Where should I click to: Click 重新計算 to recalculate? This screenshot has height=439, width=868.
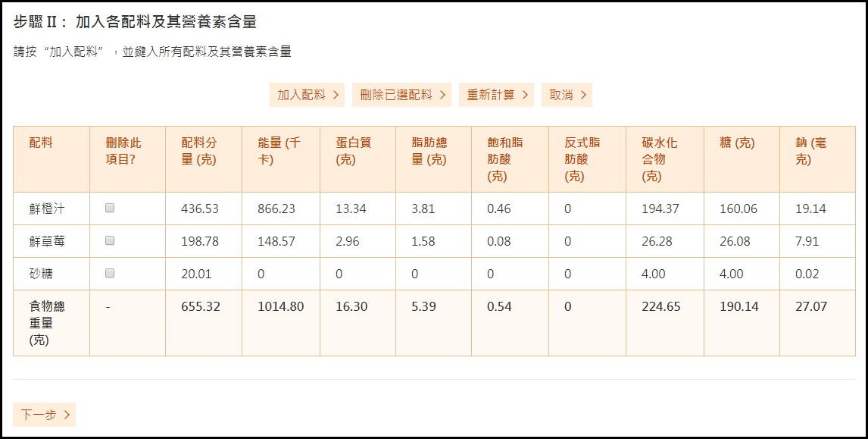click(x=496, y=95)
